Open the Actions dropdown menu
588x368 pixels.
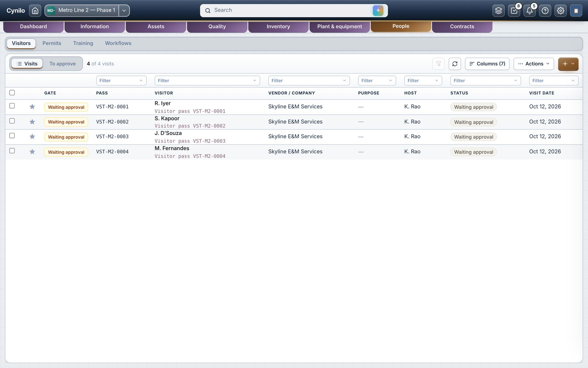534,64
